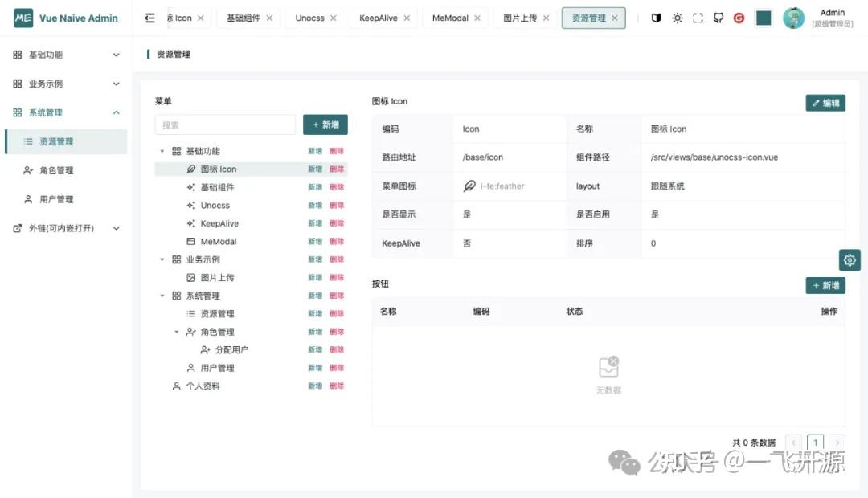
Task: Select Unocss in the menu tree
Action: (215, 206)
